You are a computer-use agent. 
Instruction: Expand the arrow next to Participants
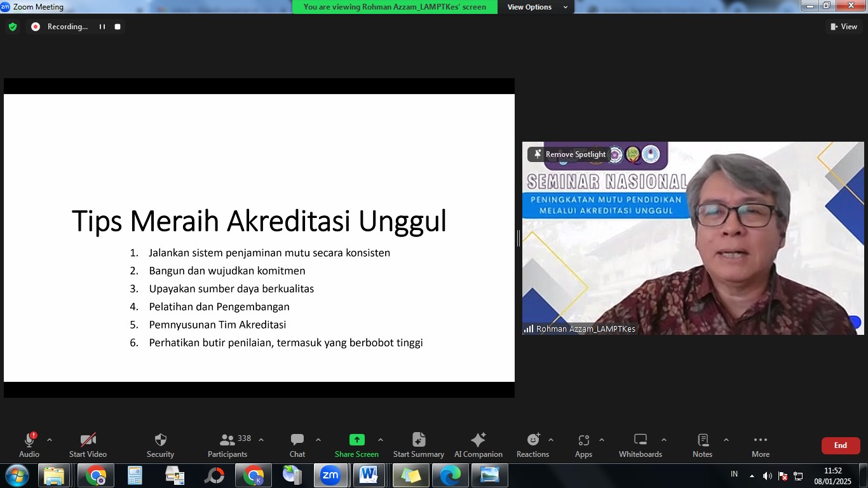[261, 440]
